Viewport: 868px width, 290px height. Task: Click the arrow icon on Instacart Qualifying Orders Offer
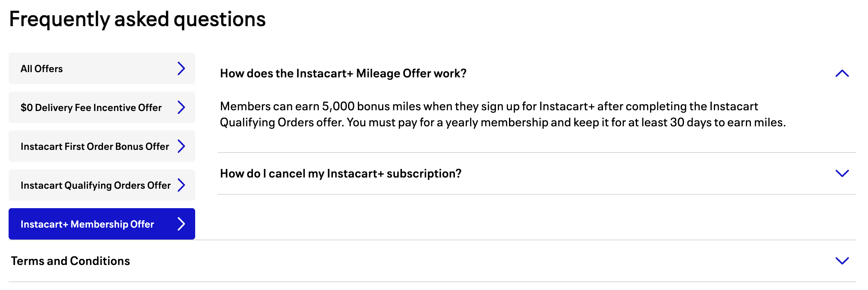click(x=182, y=185)
